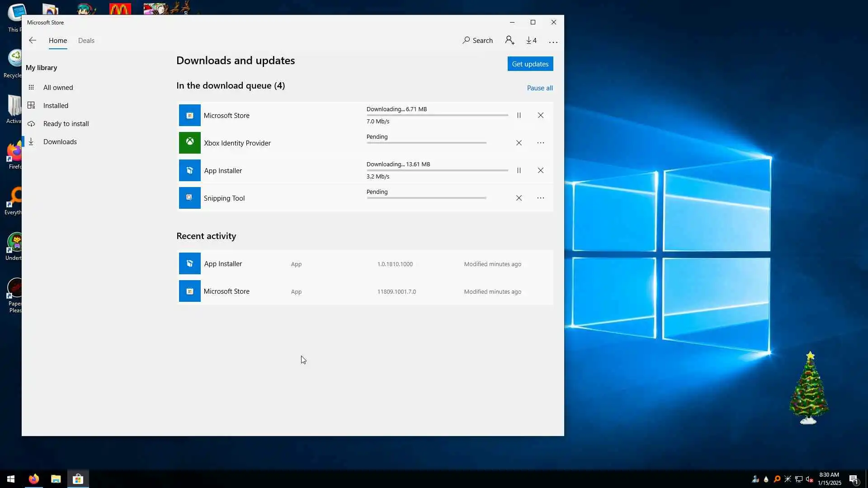The width and height of the screenshot is (868, 488).
Task: Select Installed in the library sidebar
Action: click(x=56, y=106)
